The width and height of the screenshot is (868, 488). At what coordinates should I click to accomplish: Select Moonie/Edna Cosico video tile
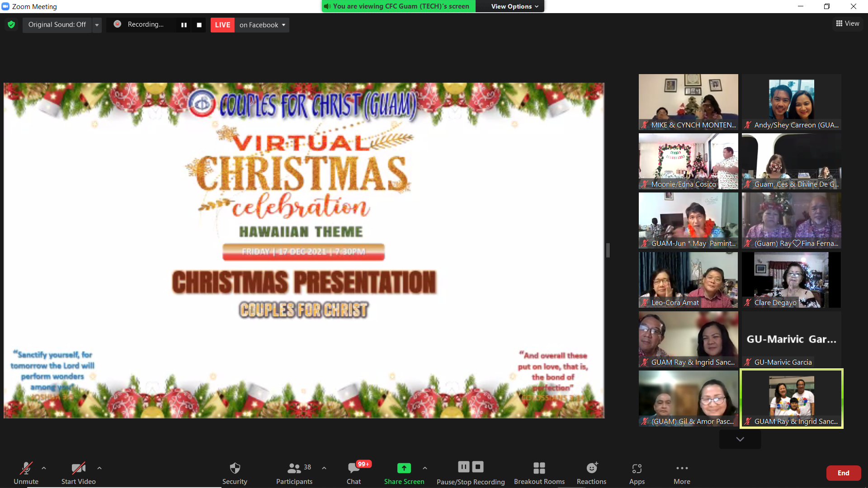coord(688,161)
